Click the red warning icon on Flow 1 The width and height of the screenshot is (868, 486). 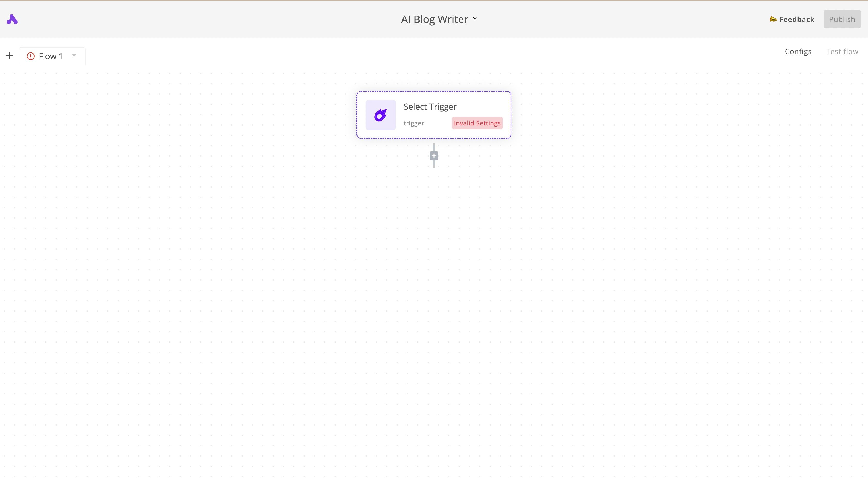31,56
